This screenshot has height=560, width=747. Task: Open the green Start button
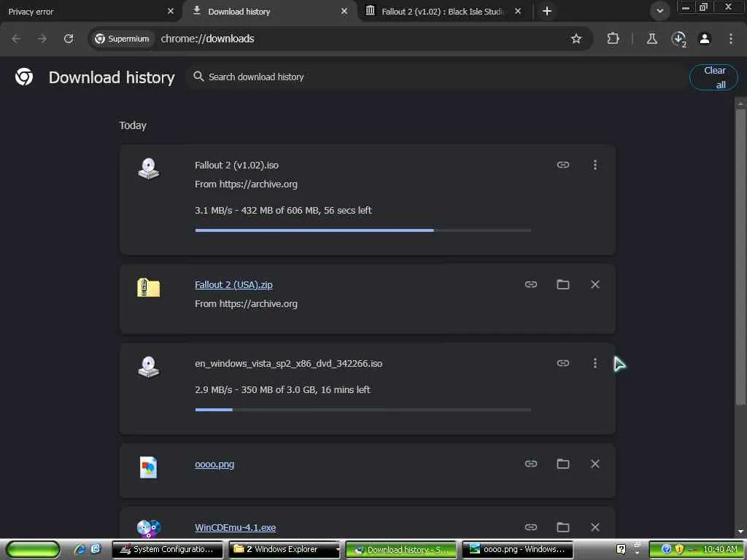pyautogui.click(x=32, y=549)
